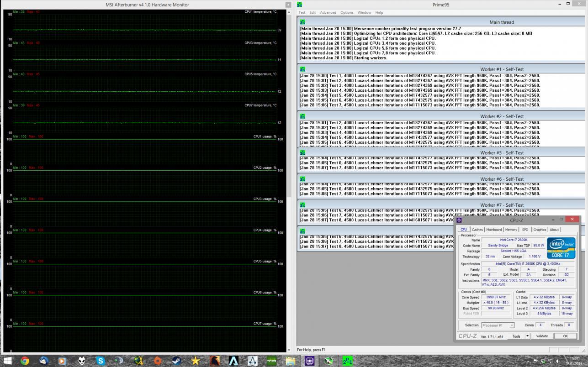
Task: Open Skype from the taskbar
Action: [x=101, y=361]
